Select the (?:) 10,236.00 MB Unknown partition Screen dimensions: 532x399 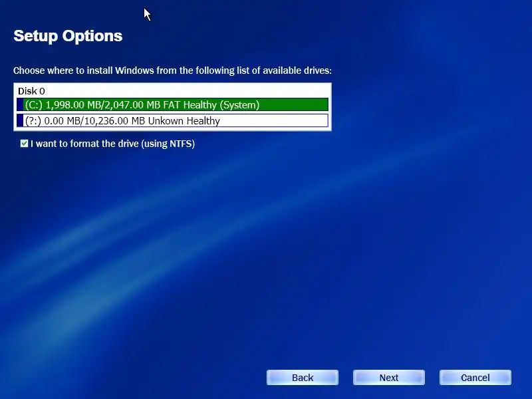(x=172, y=121)
